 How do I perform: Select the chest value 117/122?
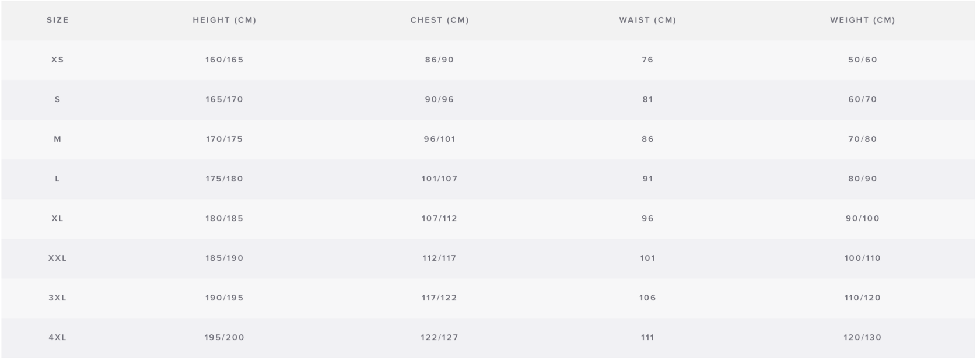tap(440, 298)
